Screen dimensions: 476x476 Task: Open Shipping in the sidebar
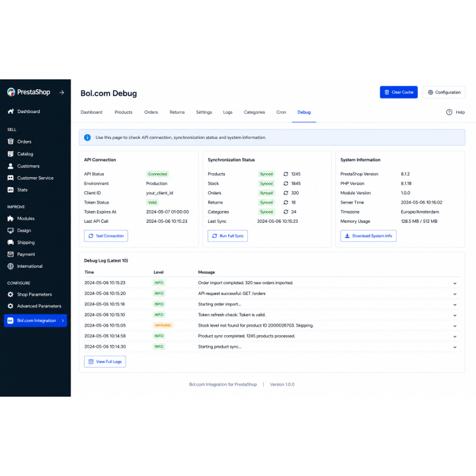click(21, 242)
